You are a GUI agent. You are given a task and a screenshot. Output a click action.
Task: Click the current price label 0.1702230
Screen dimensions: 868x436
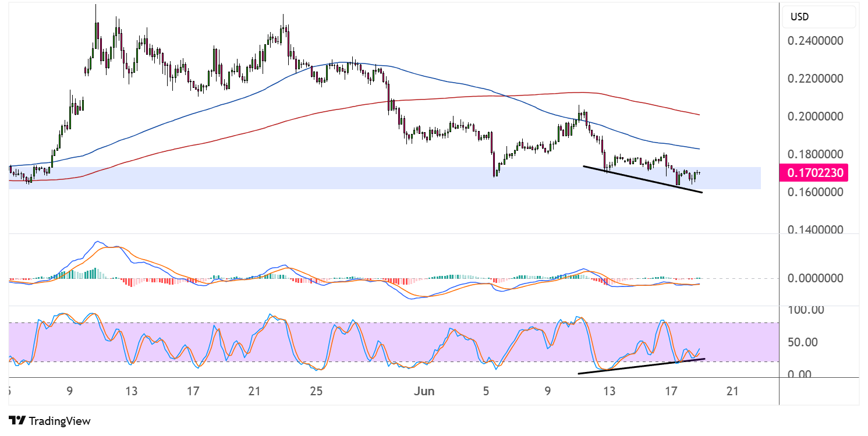pos(815,173)
